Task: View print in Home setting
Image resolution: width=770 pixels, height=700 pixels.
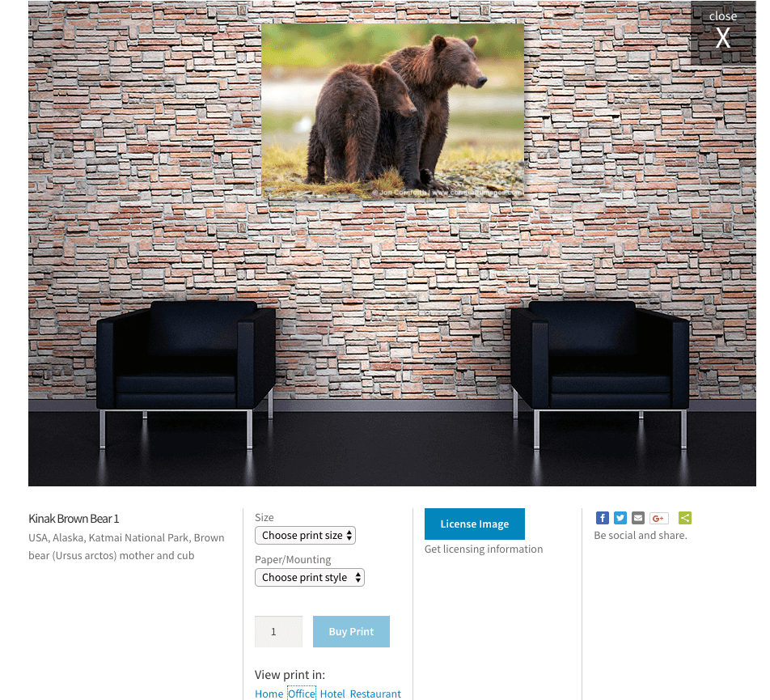Action: pos(269,694)
